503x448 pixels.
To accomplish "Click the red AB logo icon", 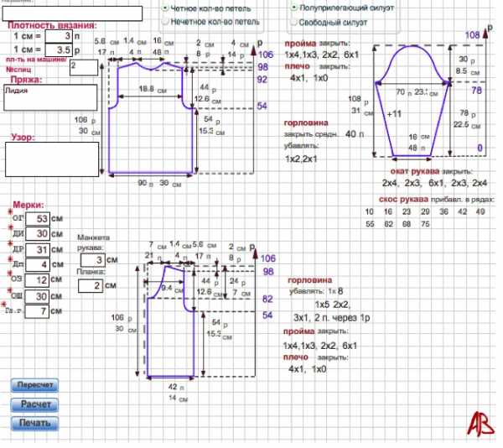I will tap(479, 424).
